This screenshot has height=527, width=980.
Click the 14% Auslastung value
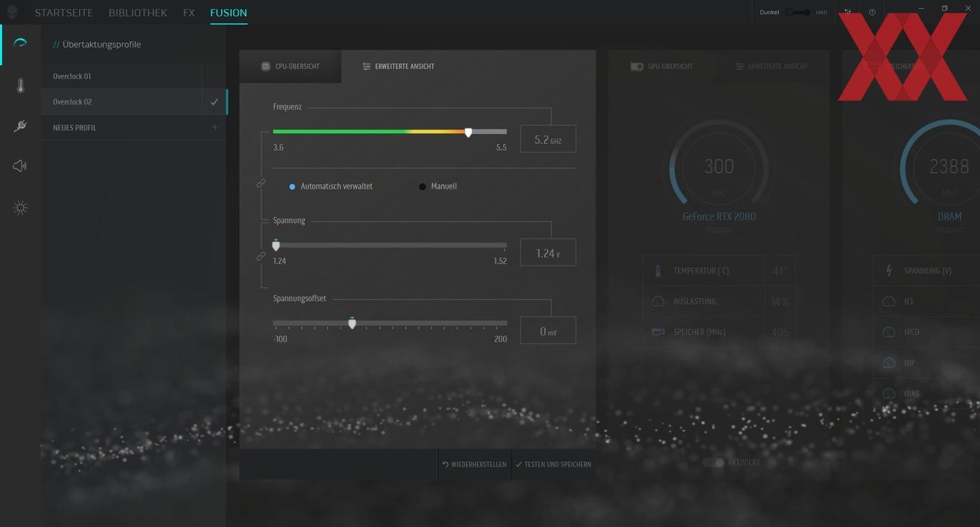point(780,302)
